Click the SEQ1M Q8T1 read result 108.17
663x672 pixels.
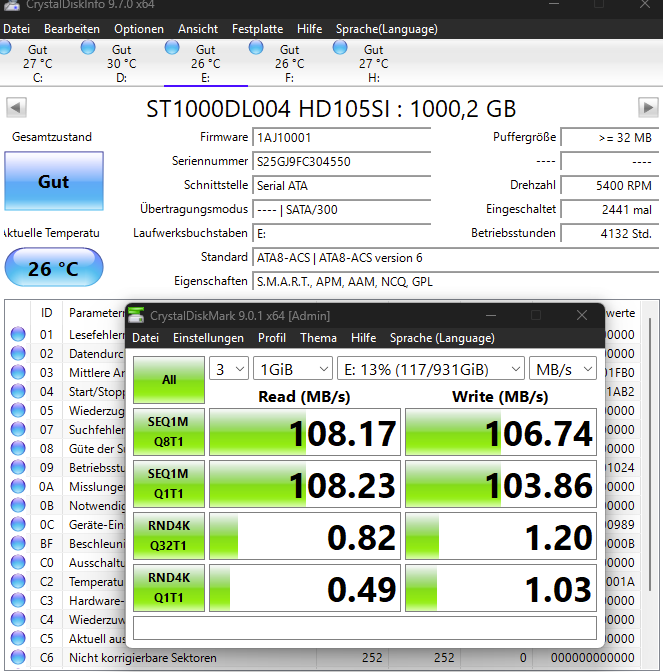(305, 432)
